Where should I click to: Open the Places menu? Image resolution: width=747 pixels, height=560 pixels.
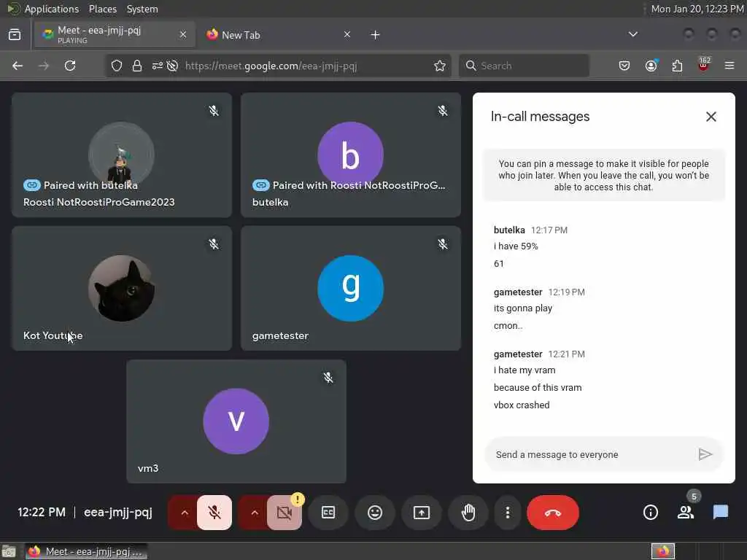pos(102,9)
